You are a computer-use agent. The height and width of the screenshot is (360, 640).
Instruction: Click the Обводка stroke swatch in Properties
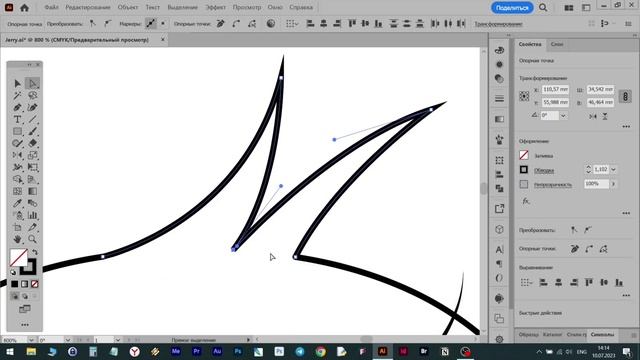524,169
